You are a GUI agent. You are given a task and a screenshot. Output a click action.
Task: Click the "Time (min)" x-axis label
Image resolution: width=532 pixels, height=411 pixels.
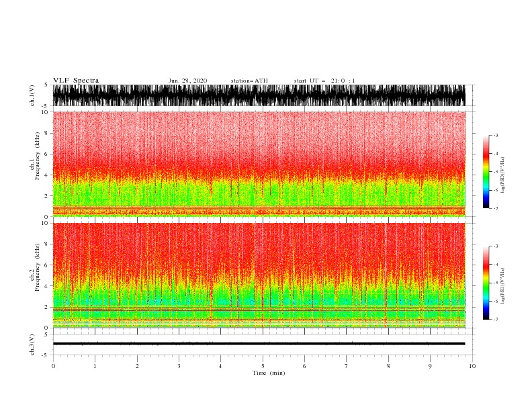269,373
